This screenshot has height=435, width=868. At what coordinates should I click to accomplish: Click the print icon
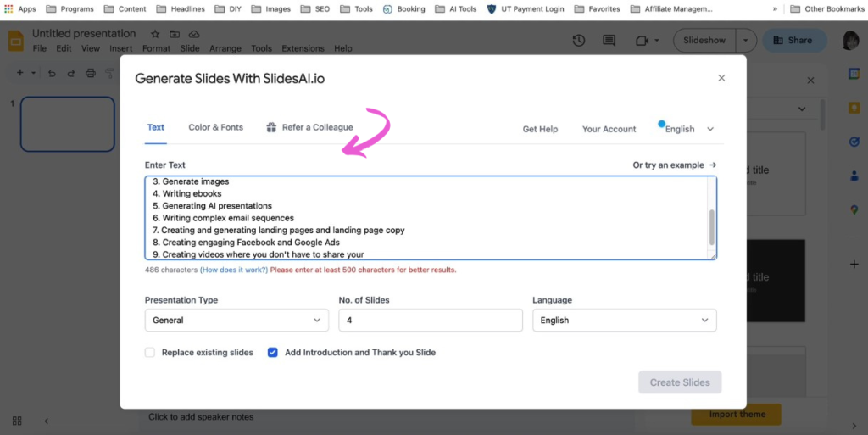click(x=91, y=73)
